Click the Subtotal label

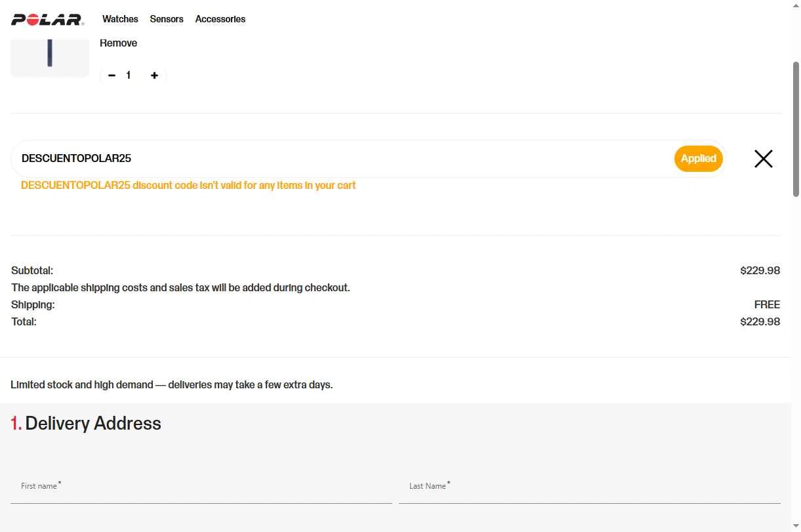click(32, 270)
